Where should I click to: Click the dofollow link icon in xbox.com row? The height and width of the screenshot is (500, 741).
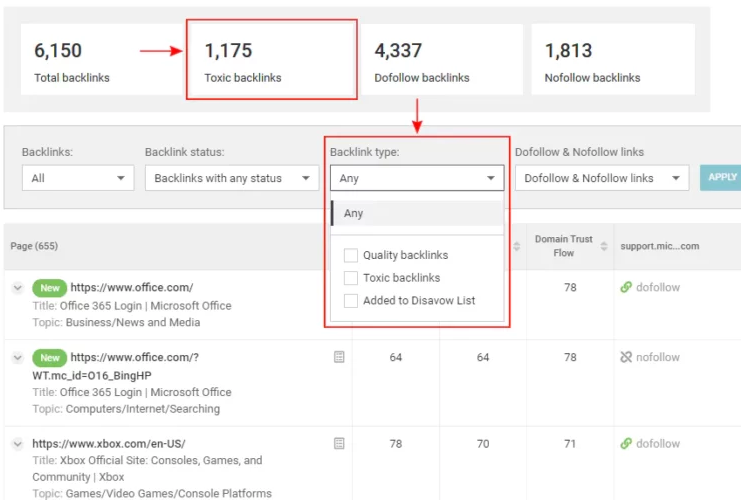click(626, 443)
